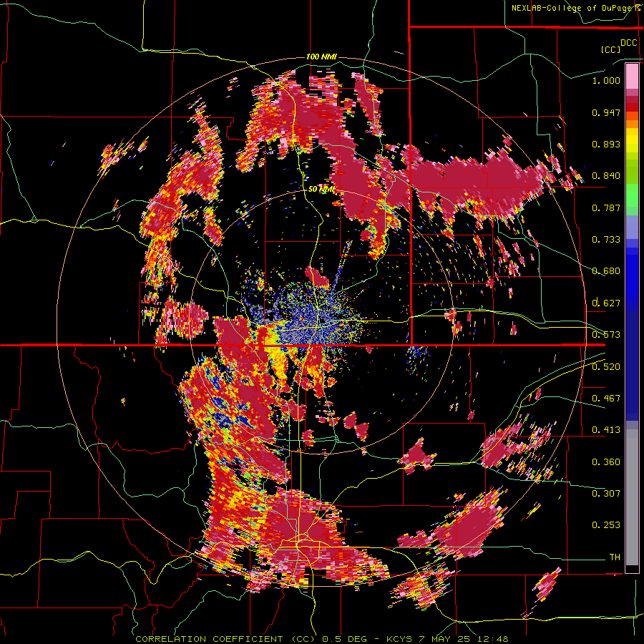644x644 pixels.
Task: Pick the light pink swatch atop color bar
Action: point(632,76)
